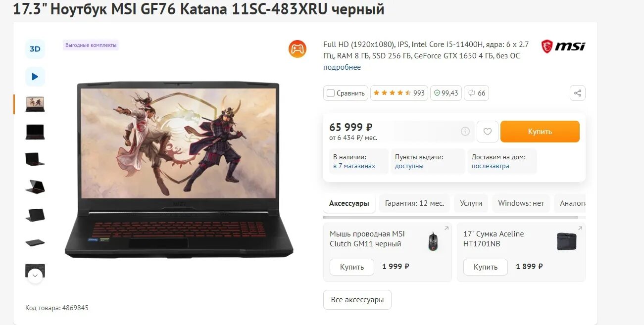Play the product video
This screenshot has width=644, height=325.
pyautogui.click(x=35, y=77)
